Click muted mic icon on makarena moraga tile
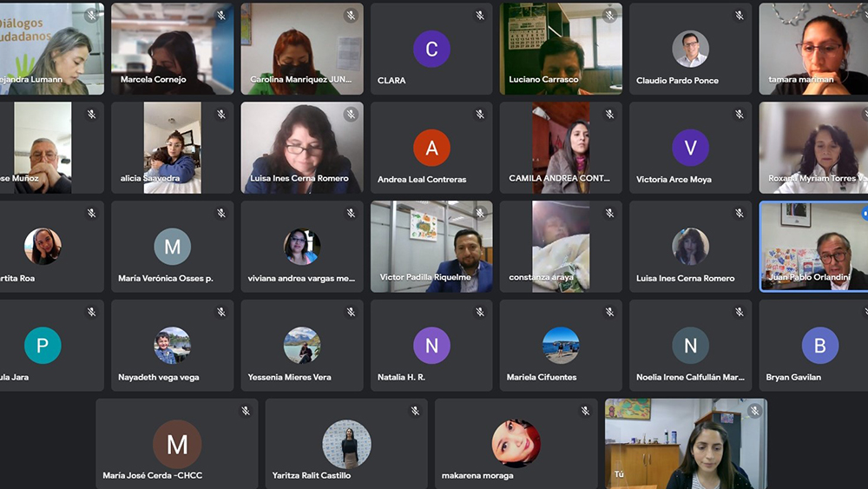 (585, 411)
